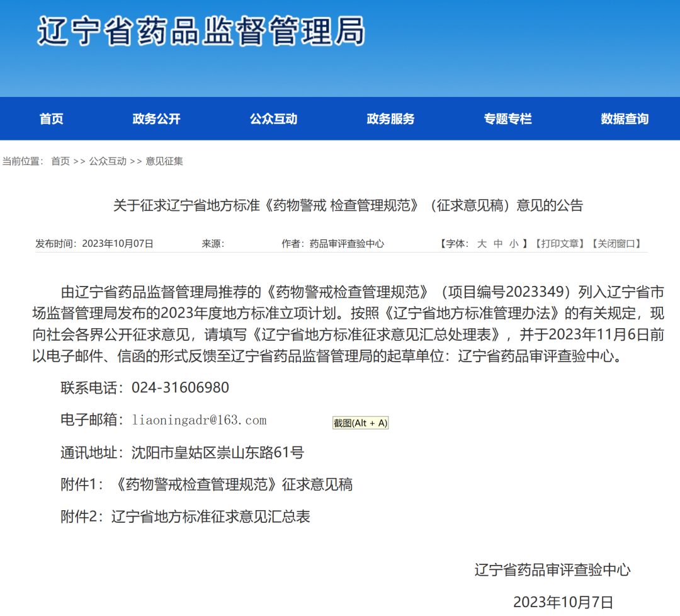Click the 意见征集 breadcrumb link
The height and width of the screenshot is (616, 680).
tap(164, 161)
